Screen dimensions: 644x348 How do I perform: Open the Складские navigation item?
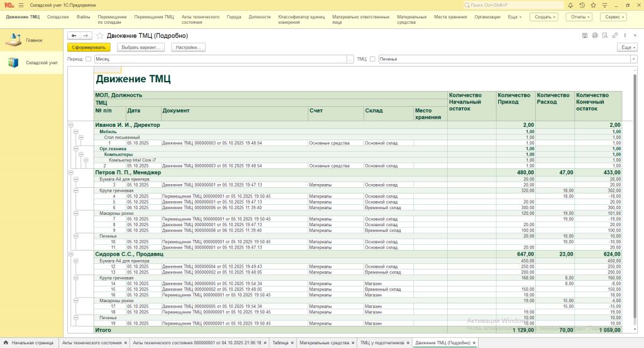click(x=58, y=17)
